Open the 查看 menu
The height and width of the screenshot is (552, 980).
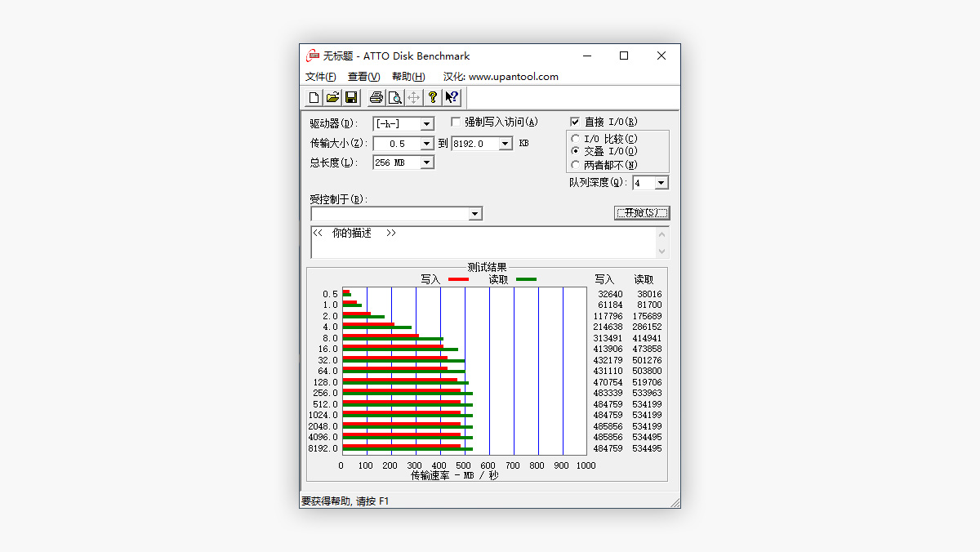pos(363,77)
